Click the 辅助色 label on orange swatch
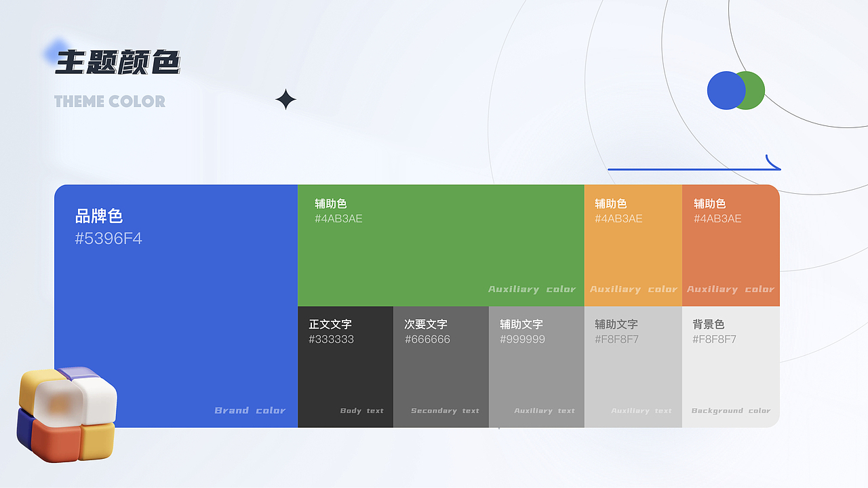This screenshot has width=868, height=488. (611, 203)
